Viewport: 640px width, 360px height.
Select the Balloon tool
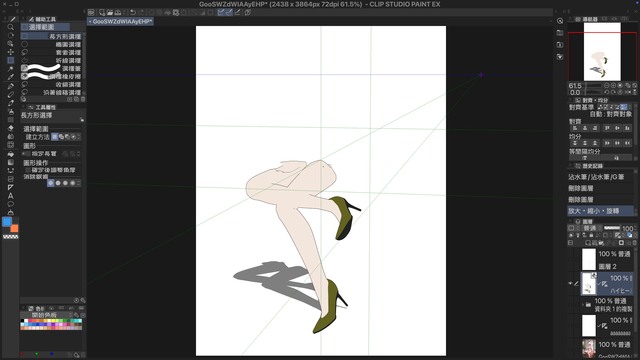pos(11,204)
